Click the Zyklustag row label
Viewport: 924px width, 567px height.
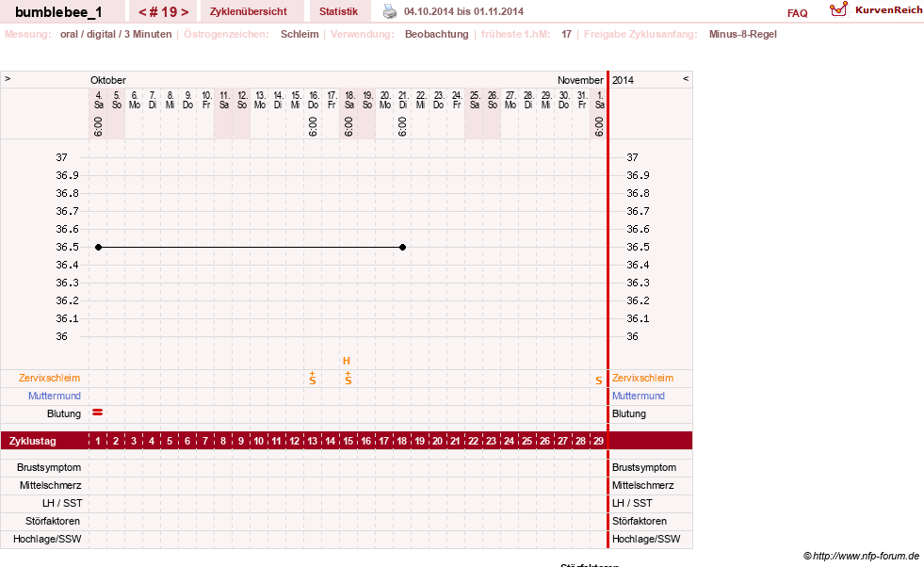tap(33, 441)
